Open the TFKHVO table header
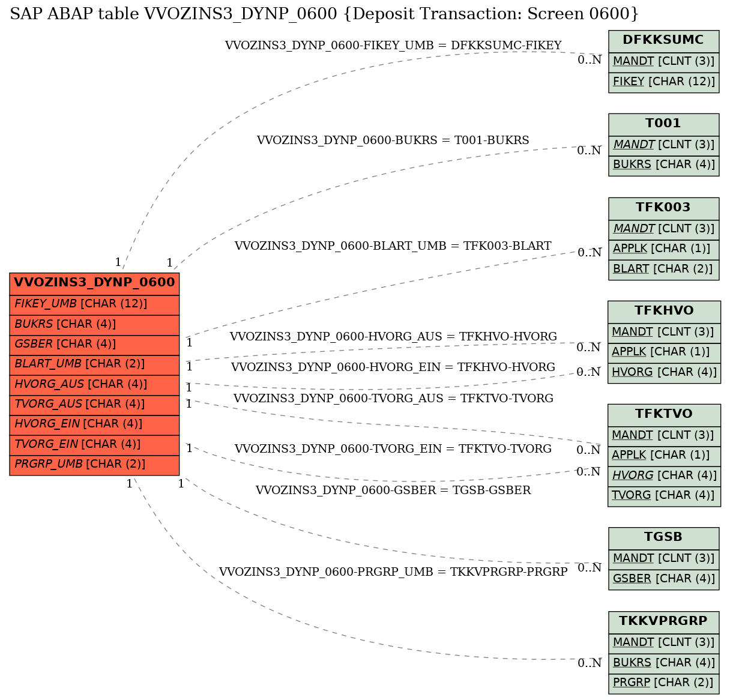Screen dimensions: 730x700 (663, 311)
